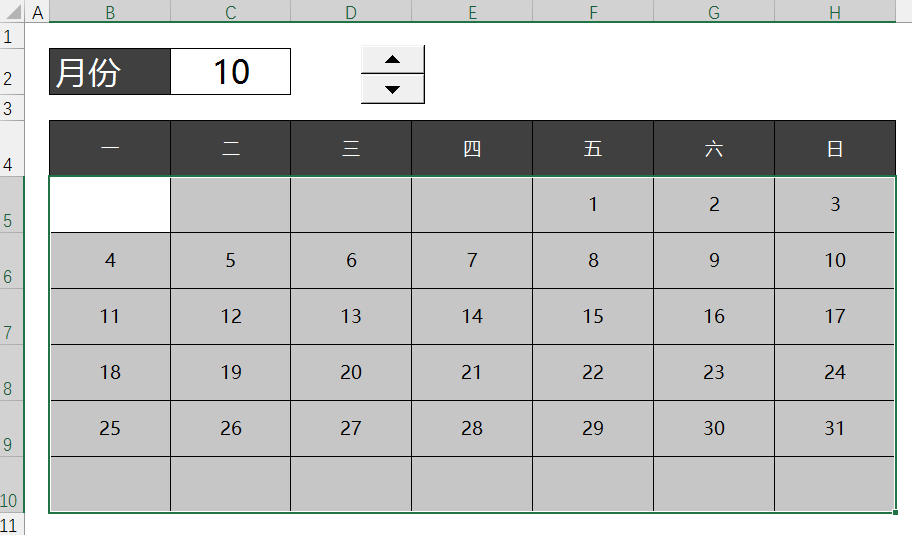Select calendar day 1
This screenshot has height=535, width=912.
click(593, 205)
